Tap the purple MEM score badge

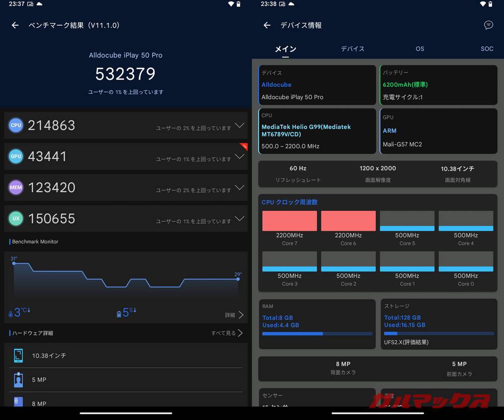16,188
